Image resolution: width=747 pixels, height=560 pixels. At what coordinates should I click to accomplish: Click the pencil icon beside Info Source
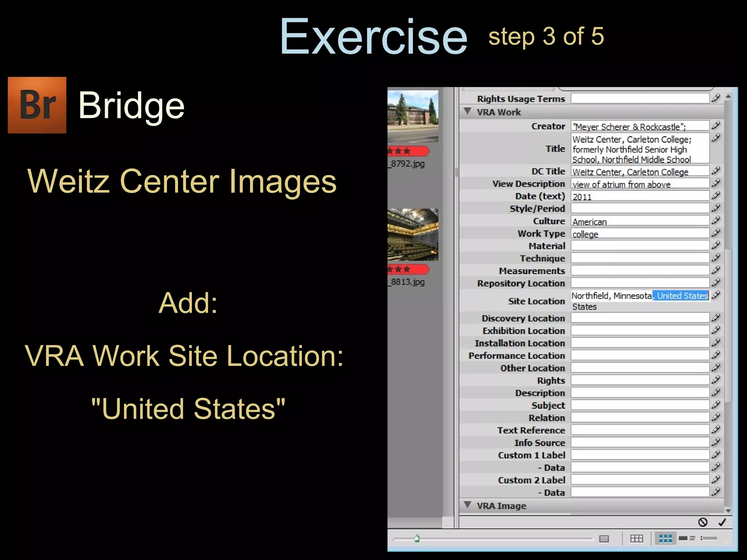(716, 442)
